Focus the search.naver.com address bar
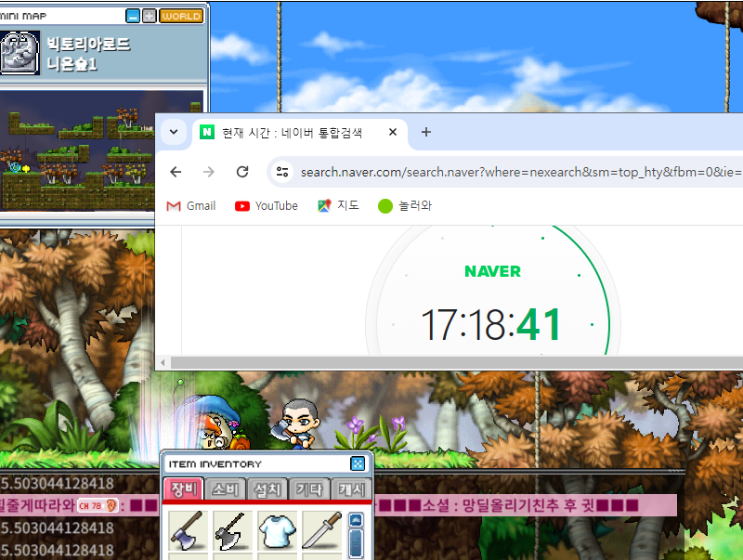 [511, 172]
